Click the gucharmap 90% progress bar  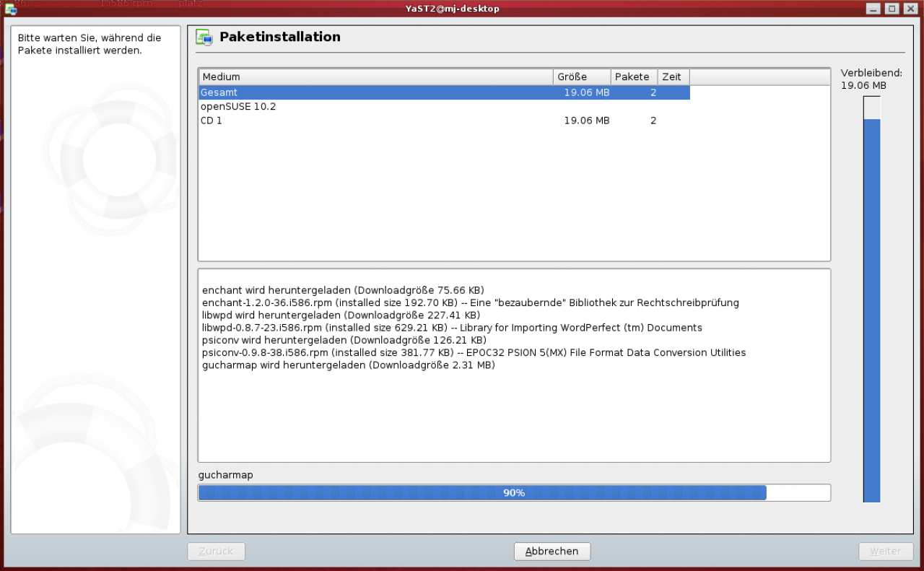[x=514, y=492]
